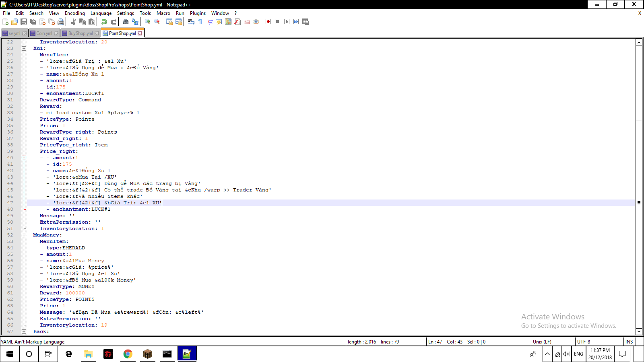Collapse the fold at line 40

(24, 158)
